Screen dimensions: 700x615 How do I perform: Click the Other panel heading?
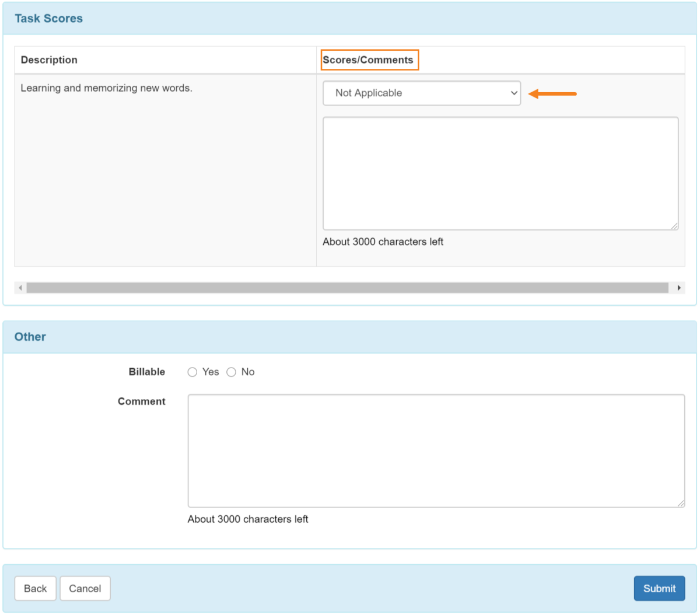pyautogui.click(x=30, y=337)
